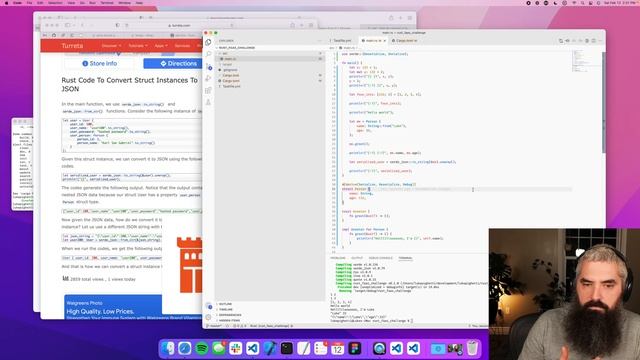Open the Tutorials dropdown on Turreta site

point(138,46)
